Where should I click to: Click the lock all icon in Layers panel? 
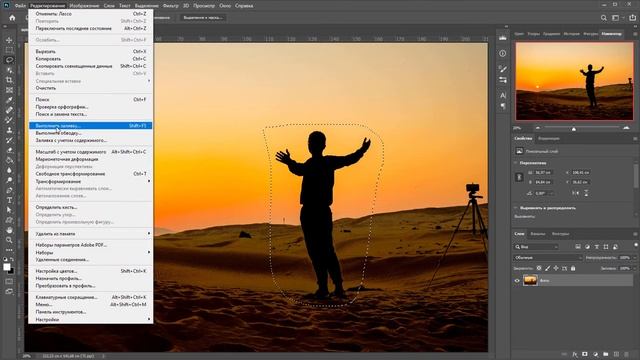click(573, 268)
